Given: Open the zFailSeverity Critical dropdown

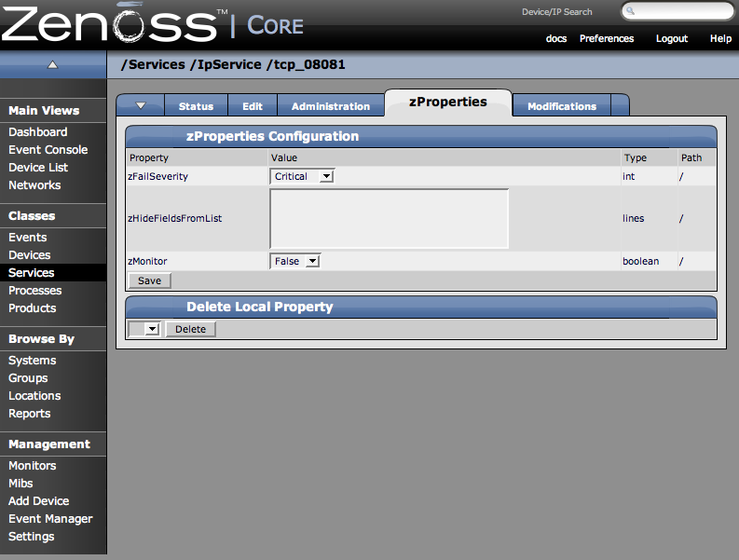Looking at the screenshot, I should (x=302, y=176).
